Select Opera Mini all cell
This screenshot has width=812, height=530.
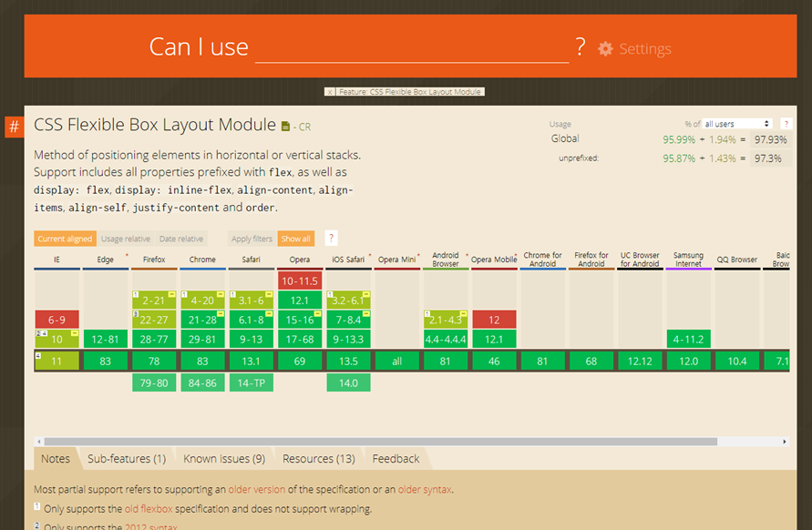point(396,362)
